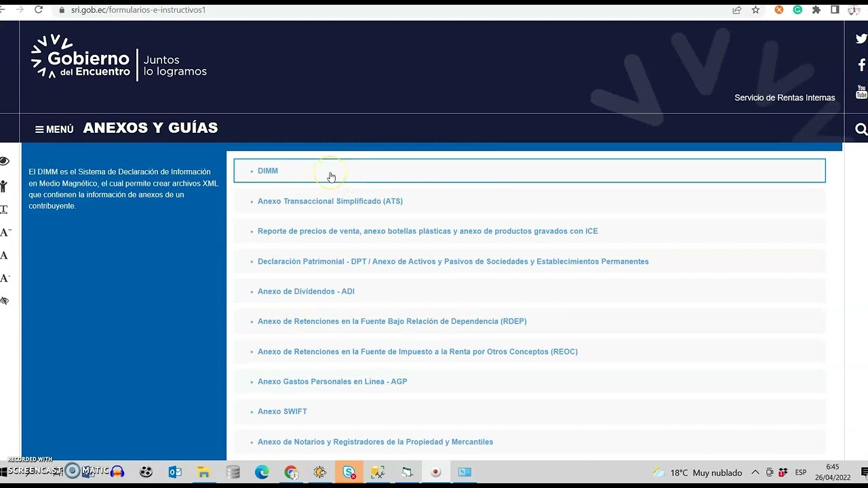Expand the Anexo SWIFT section
868x488 pixels.
point(530,411)
